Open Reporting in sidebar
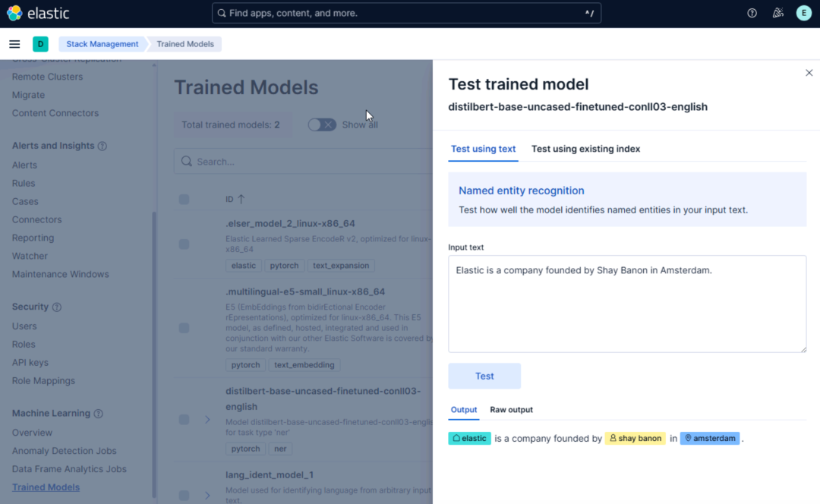Viewport: 820px width, 504px height. 33,238
